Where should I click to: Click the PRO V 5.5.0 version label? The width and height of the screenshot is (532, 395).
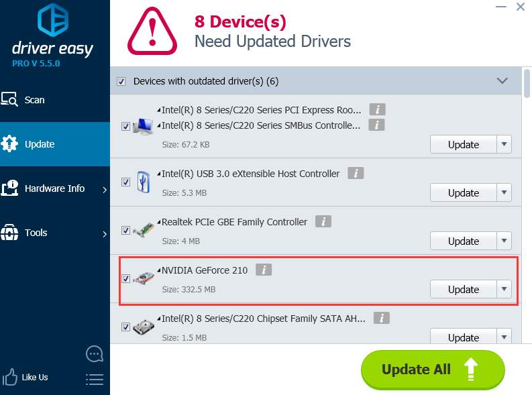36,64
